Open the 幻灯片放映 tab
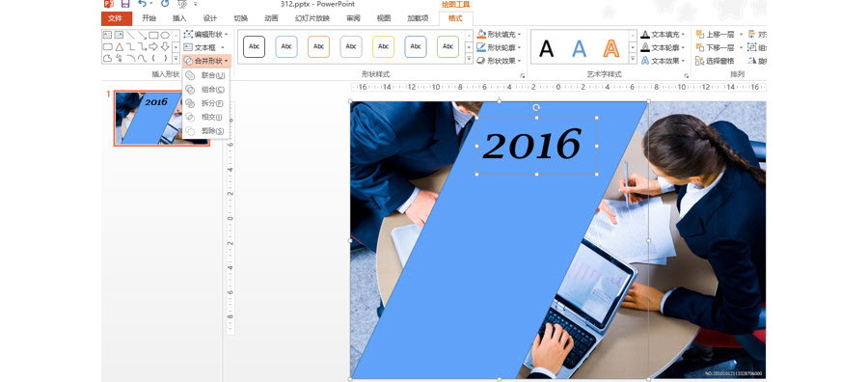868x382 pixels. [312, 19]
